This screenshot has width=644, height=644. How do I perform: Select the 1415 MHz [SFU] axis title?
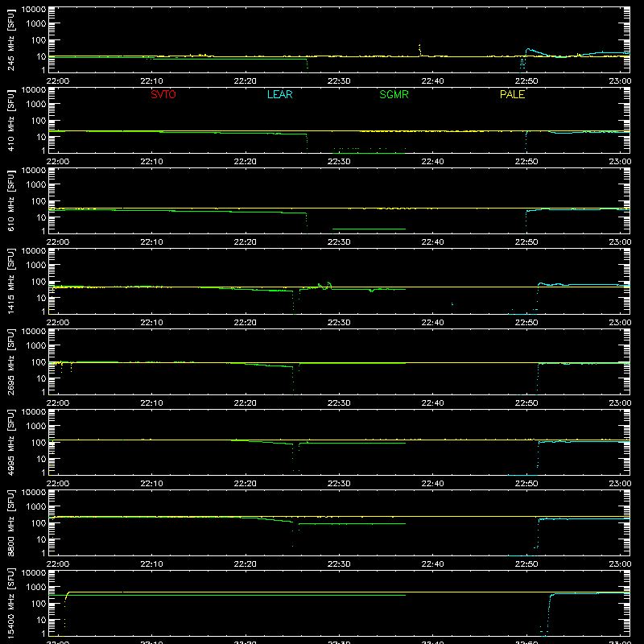(x=11, y=281)
